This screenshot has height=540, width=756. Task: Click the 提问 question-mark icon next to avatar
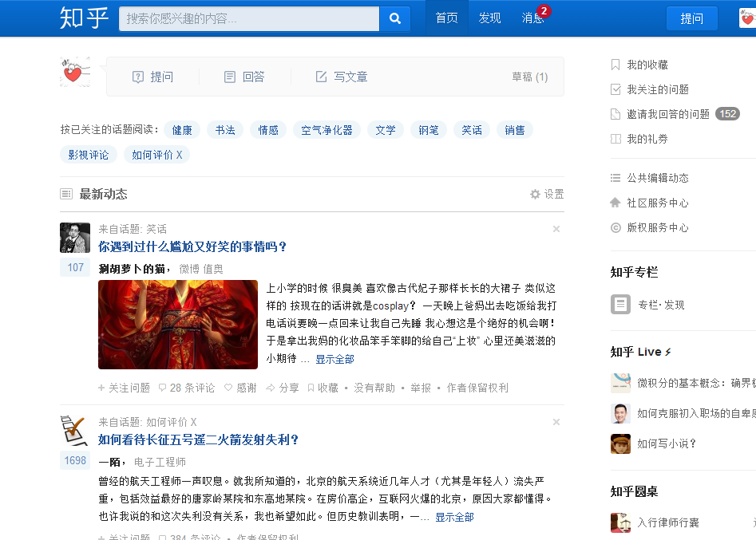click(137, 77)
